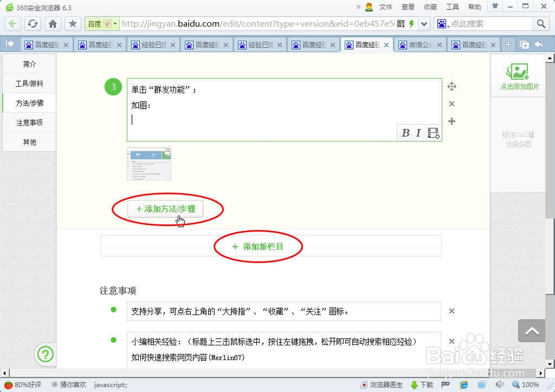Delete the 支持分享 note with its X

coord(452,311)
